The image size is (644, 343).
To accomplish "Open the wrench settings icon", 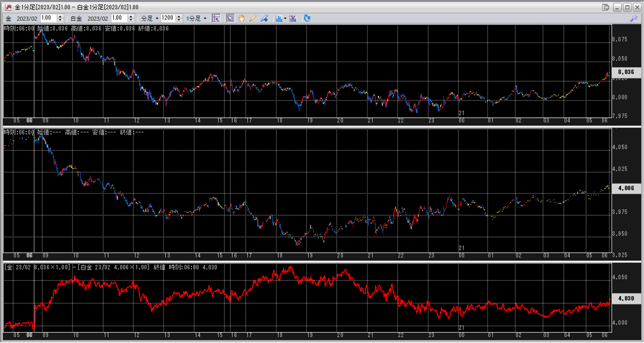I will [x=634, y=18].
